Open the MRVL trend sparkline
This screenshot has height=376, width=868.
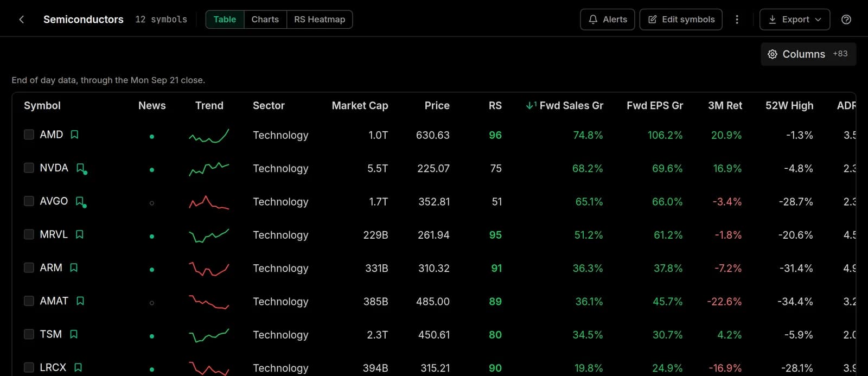click(209, 235)
